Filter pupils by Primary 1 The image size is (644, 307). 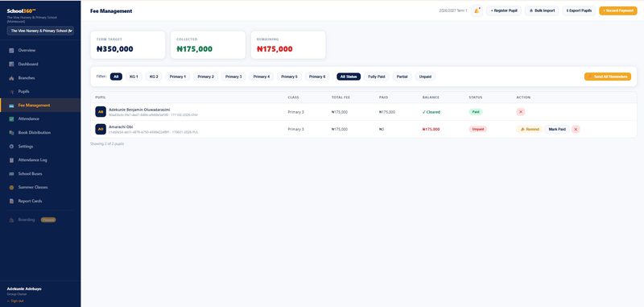click(x=178, y=77)
